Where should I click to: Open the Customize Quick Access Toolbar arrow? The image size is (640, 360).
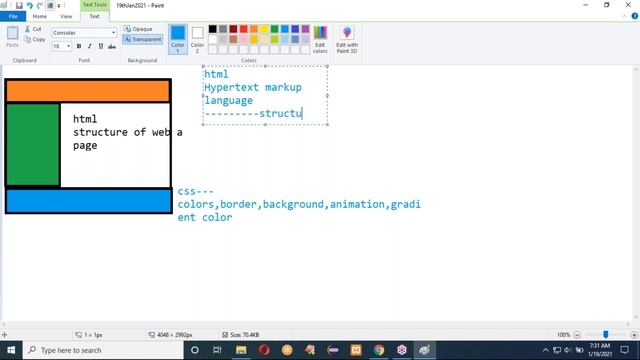(59, 6)
